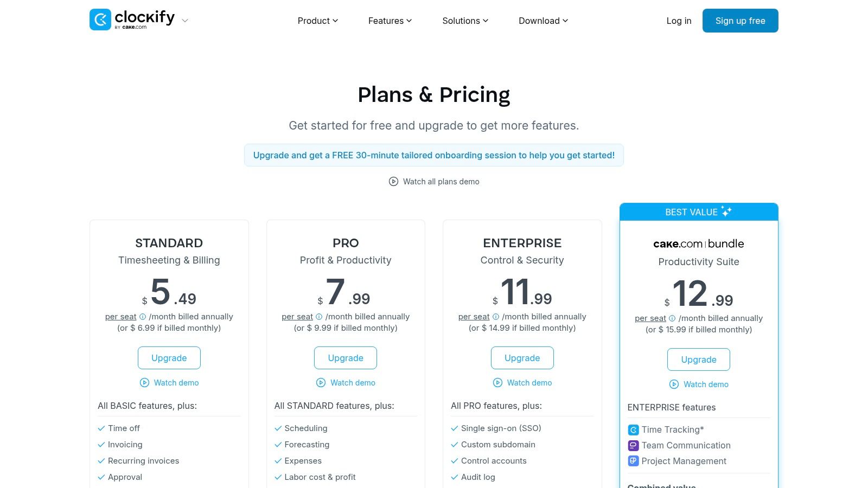Click the play icon beside Watch all plans demo
The width and height of the screenshot is (868, 488).
393,181
